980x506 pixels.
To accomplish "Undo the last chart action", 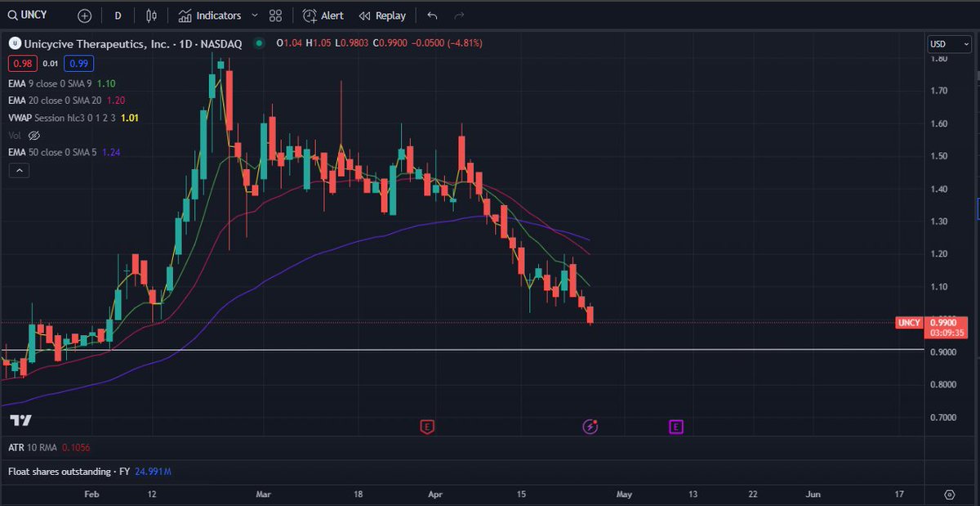I will pyautogui.click(x=432, y=16).
